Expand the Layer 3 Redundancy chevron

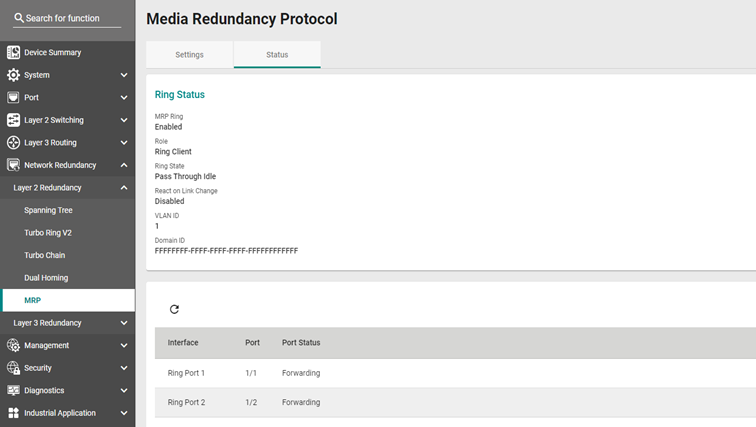[124, 323]
